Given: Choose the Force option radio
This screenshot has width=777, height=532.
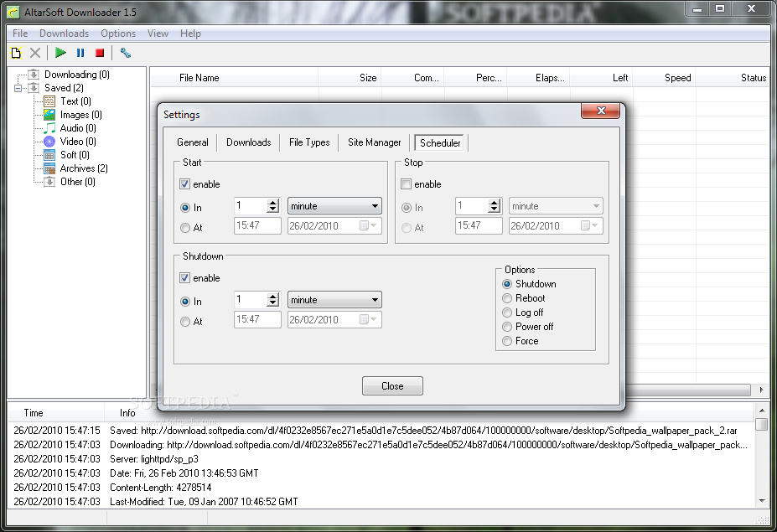Looking at the screenshot, I should pyautogui.click(x=507, y=341).
